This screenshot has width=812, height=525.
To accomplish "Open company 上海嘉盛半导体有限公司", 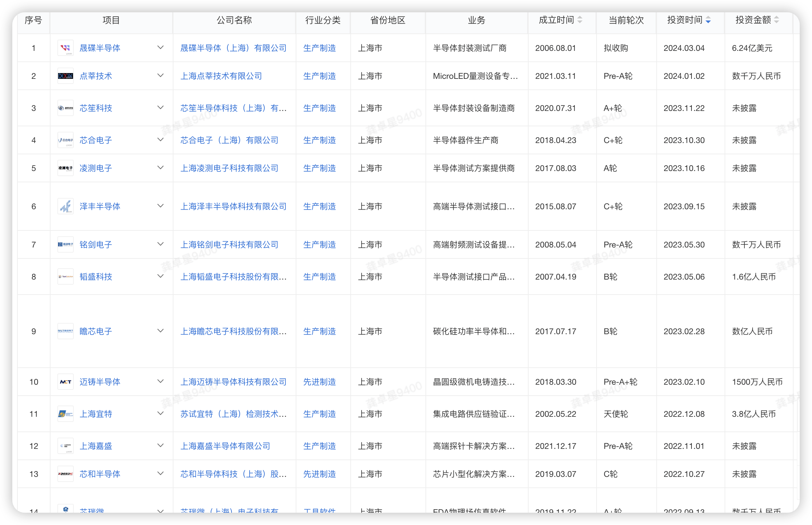I will point(225,446).
